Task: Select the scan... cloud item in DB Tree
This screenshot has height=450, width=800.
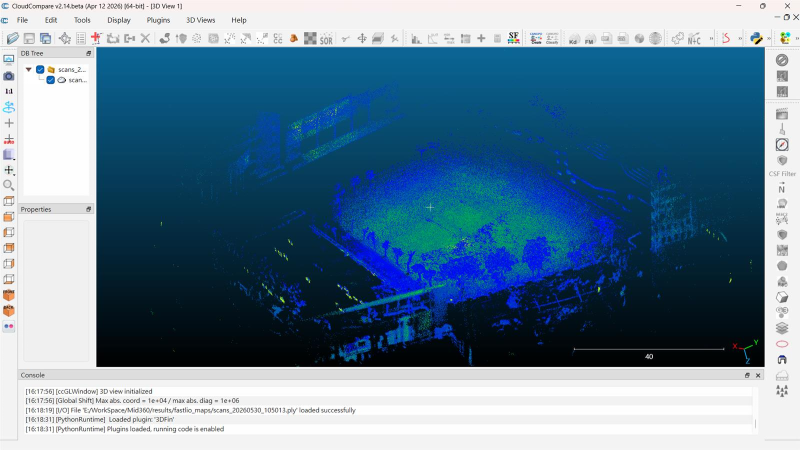Action: [x=78, y=80]
